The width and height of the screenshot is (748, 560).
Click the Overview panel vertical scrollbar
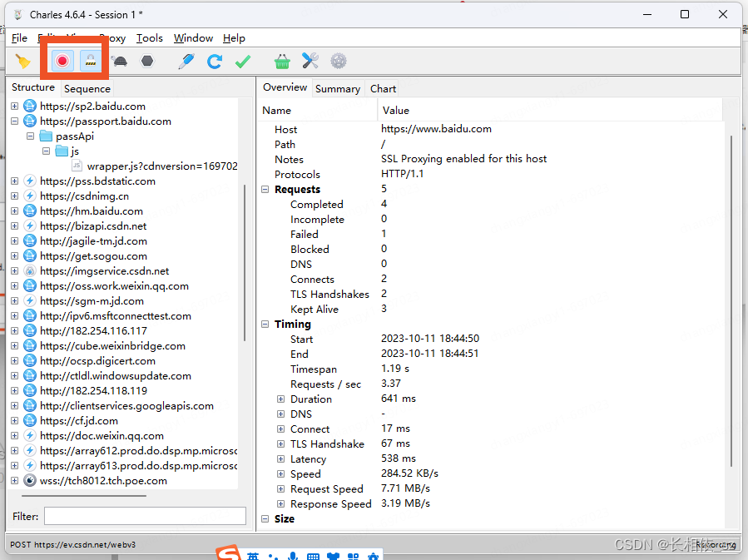[x=731, y=300]
